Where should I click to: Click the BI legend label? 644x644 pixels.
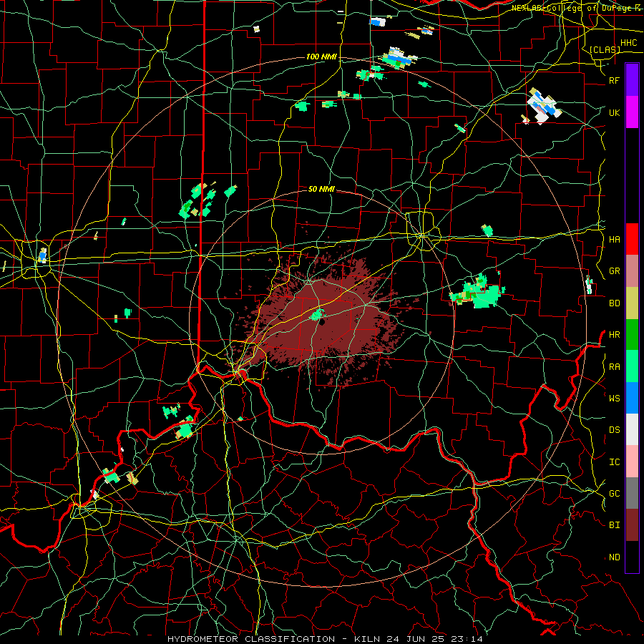(x=614, y=525)
